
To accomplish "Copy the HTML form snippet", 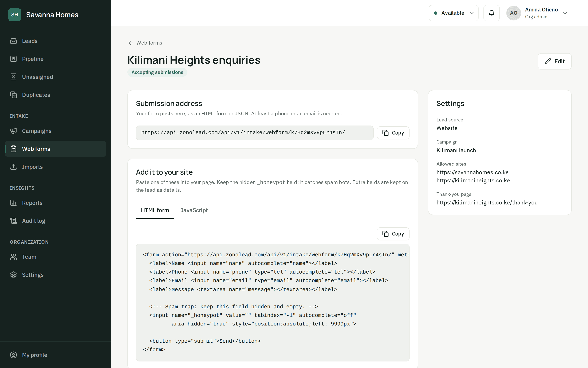I will click(393, 234).
